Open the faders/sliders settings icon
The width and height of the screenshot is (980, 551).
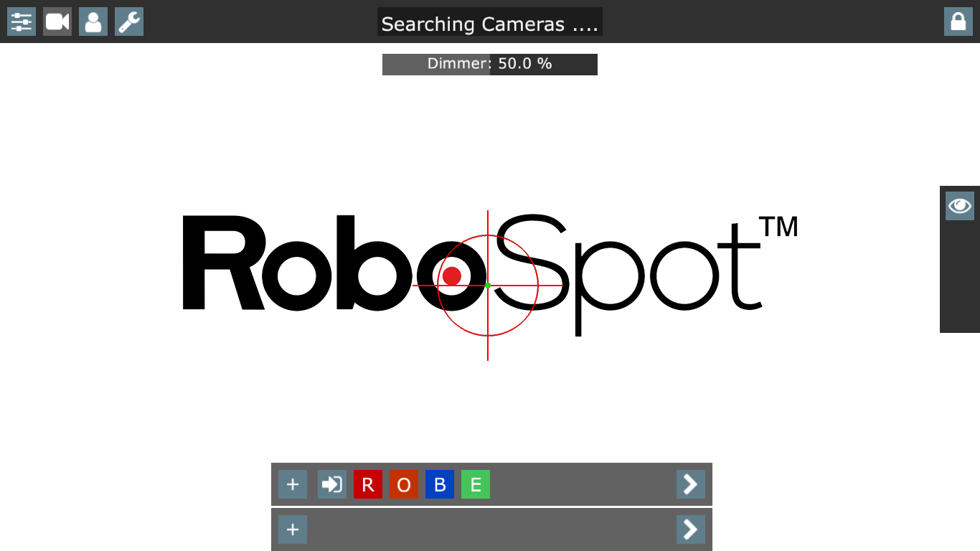tap(22, 22)
